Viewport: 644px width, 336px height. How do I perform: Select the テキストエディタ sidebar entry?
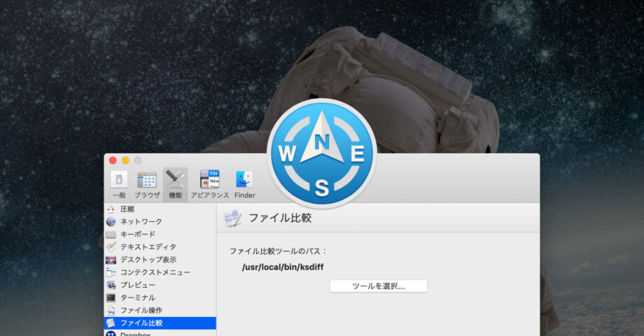coord(148,247)
